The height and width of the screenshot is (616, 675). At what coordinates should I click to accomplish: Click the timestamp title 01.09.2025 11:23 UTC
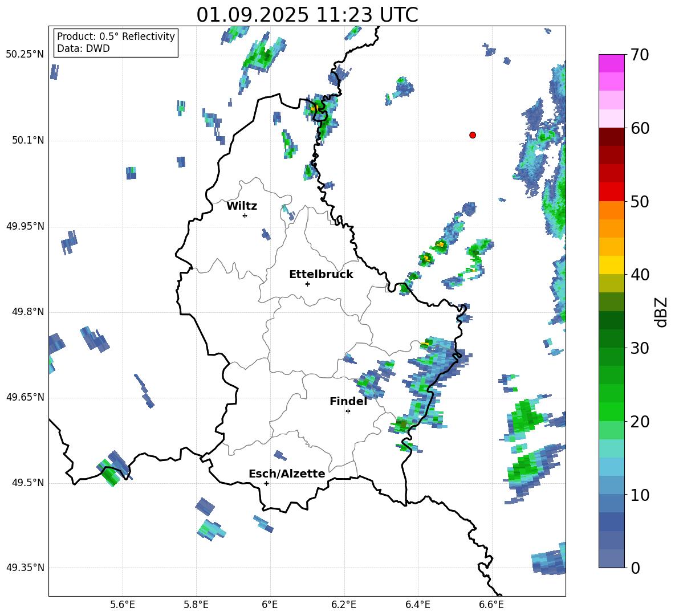pyautogui.click(x=307, y=15)
